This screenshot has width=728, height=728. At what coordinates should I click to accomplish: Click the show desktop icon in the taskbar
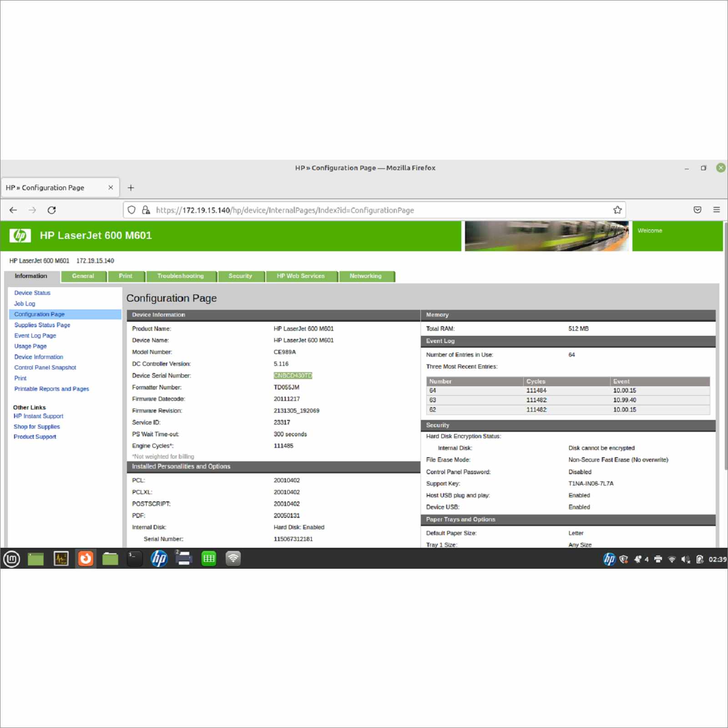(x=35, y=559)
